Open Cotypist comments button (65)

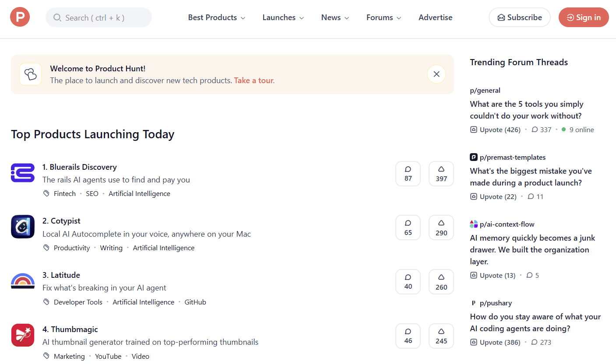tap(408, 227)
